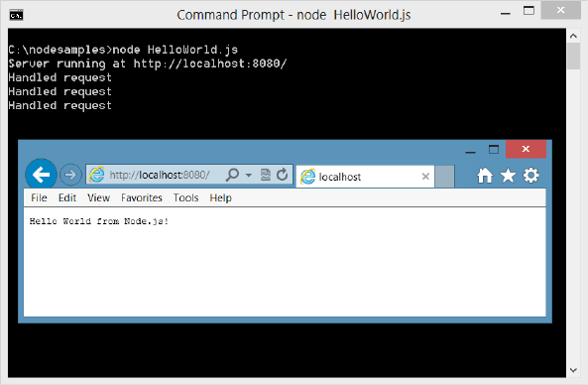
Task: Open the View menu
Action: (98, 197)
